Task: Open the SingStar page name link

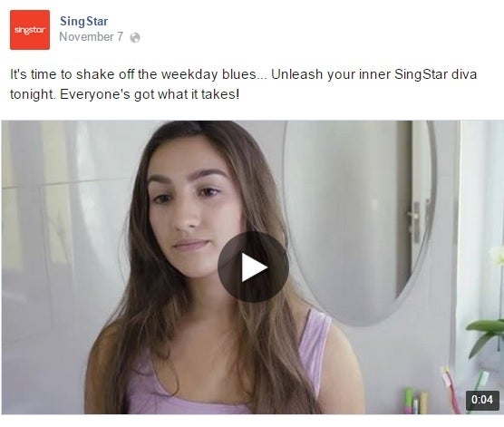Action: 84,21
